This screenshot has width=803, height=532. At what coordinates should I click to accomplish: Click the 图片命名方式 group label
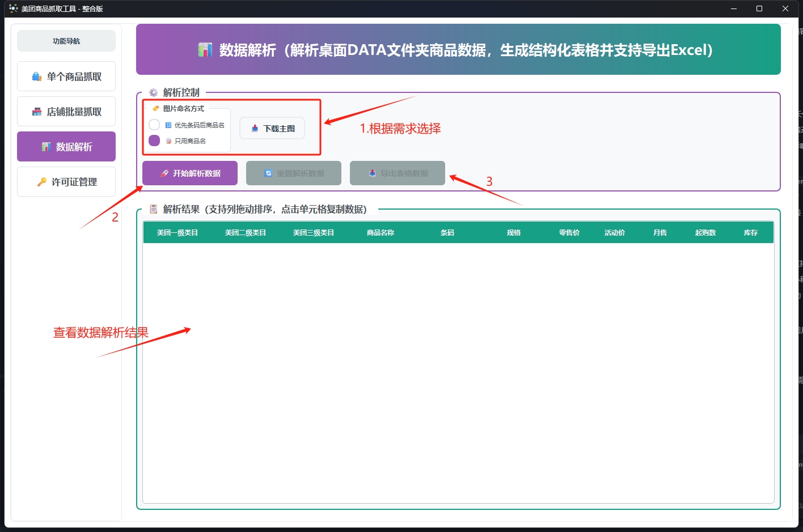(x=184, y=108)
